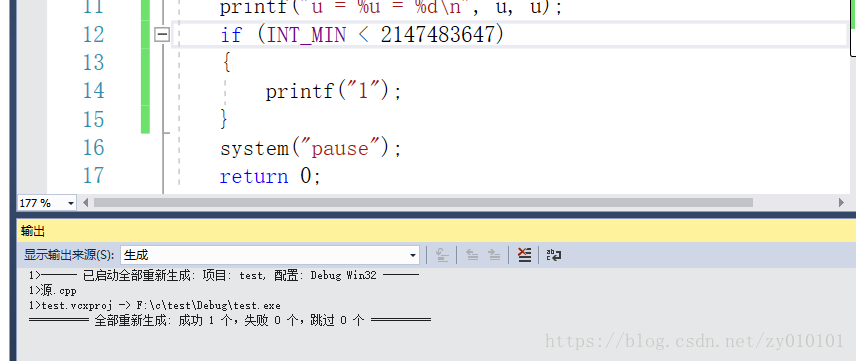Click the output line 已启动全部重新生成
856x361 pixels.
click(224, 275)
